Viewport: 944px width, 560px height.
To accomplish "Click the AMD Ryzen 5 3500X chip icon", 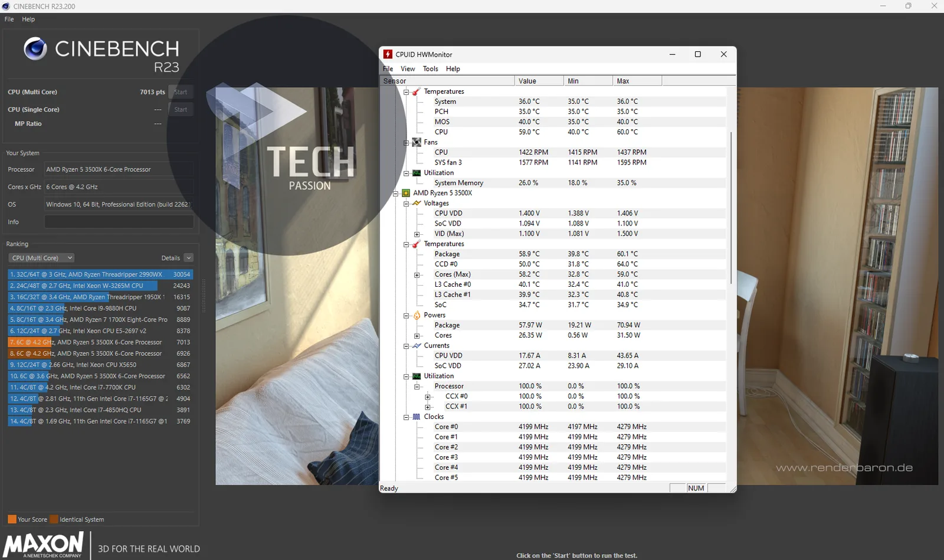I will tap(406, 193).
